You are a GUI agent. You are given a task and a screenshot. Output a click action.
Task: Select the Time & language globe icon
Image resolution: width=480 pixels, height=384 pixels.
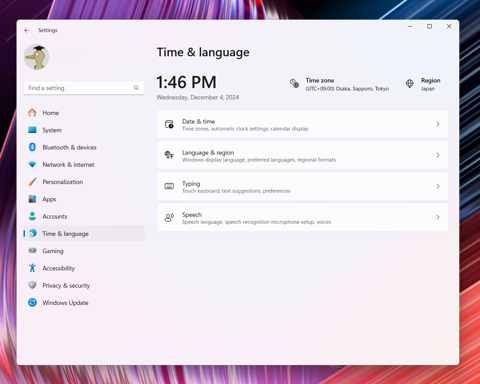coord(32,233)
